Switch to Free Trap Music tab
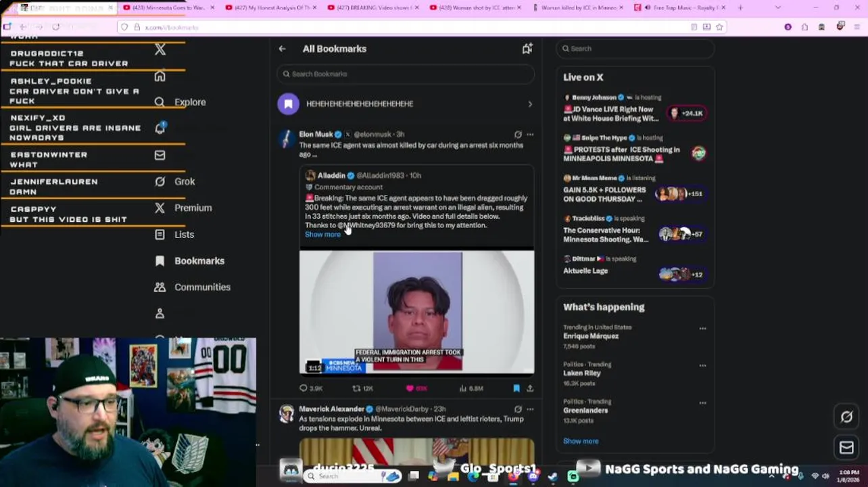868x487 pixels. click(x=681, y=7)
